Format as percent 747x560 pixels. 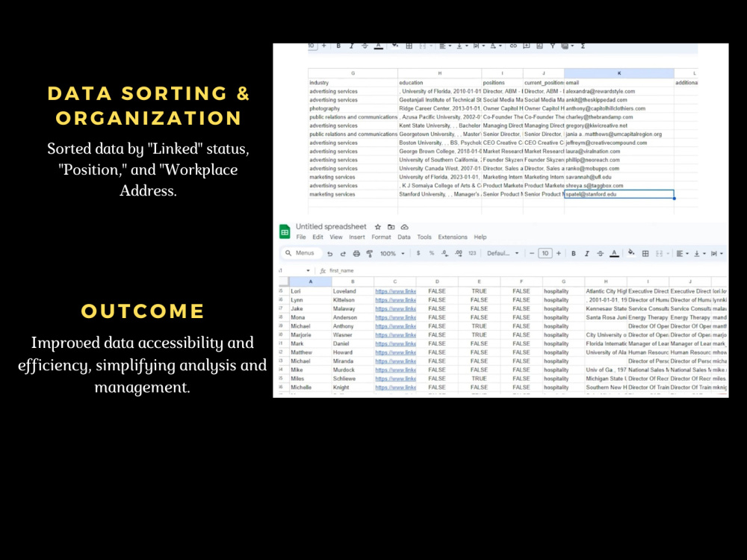[x=432, y=253]
